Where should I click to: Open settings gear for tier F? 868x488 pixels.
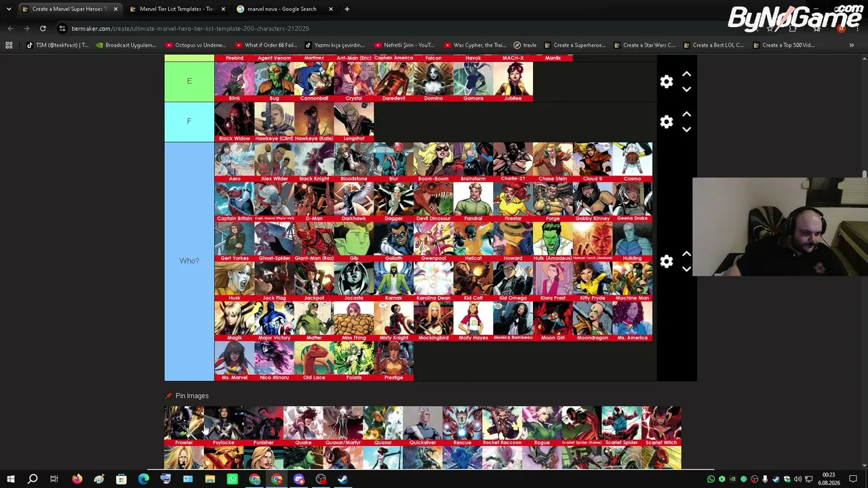click(x=667, y=122)
